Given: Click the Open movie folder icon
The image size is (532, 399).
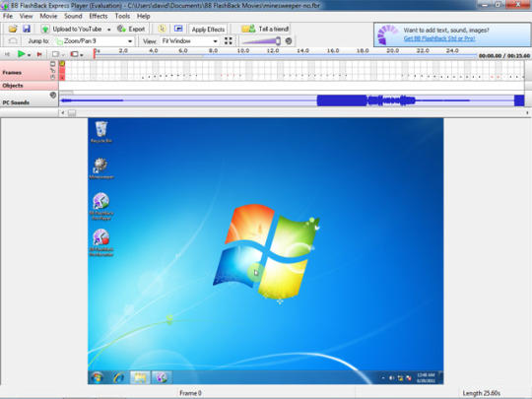Looking at the screenshot, I should tap(13, 29).
